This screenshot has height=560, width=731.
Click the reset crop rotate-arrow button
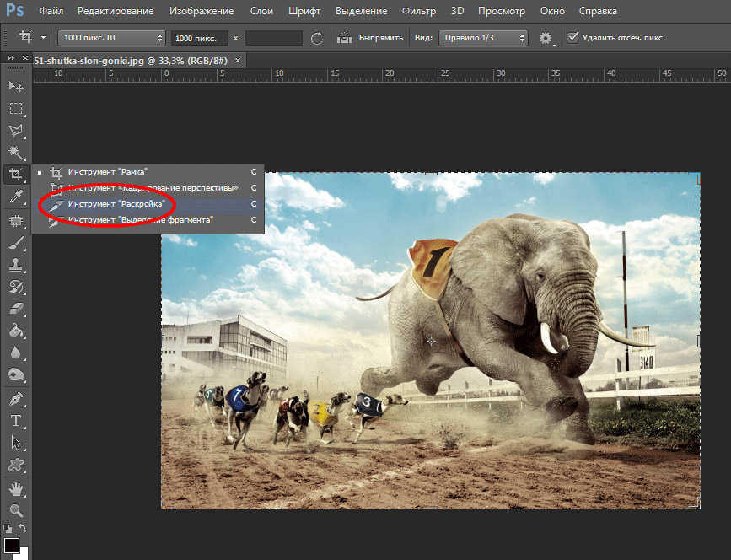[x=317, y=38]
